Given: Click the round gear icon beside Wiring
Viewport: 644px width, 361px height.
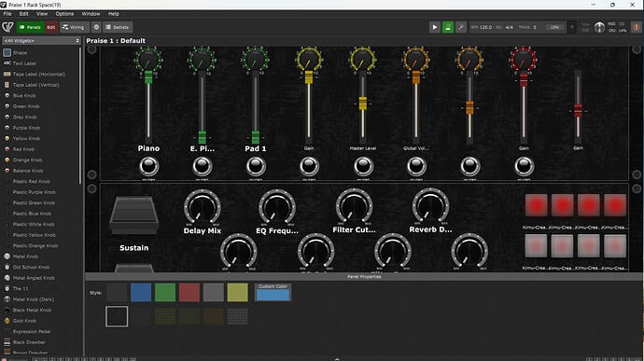Looking at the screenshot, I should 96,27.
